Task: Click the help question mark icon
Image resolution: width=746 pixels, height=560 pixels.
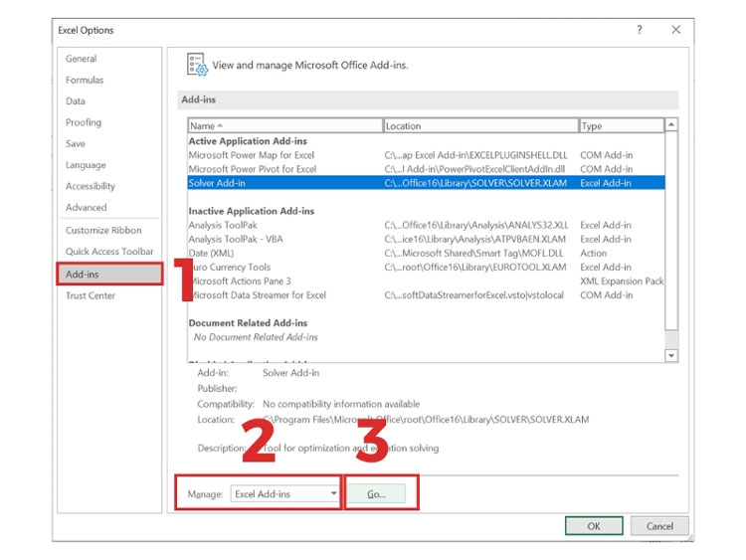Action: (640, 30)
